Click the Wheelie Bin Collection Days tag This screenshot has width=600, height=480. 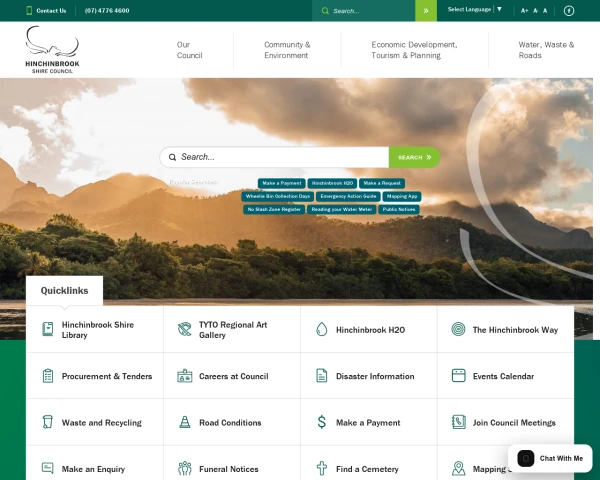[x=277, y=196]
